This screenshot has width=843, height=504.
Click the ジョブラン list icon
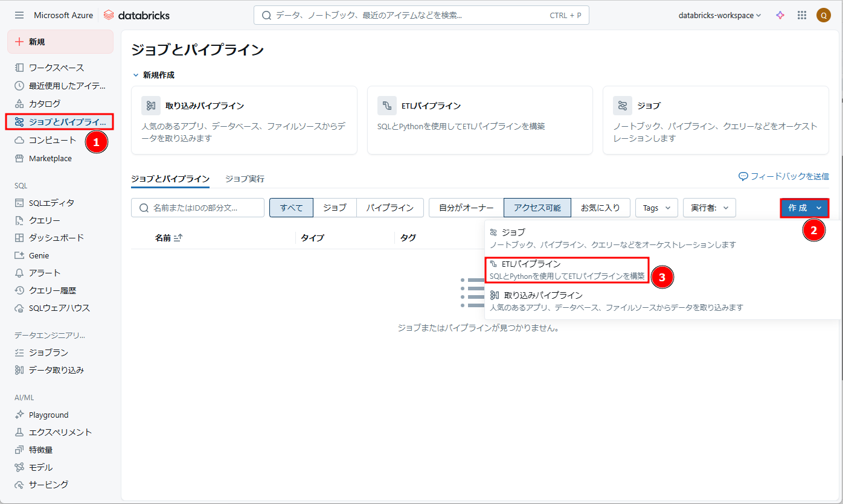point(19,352)
